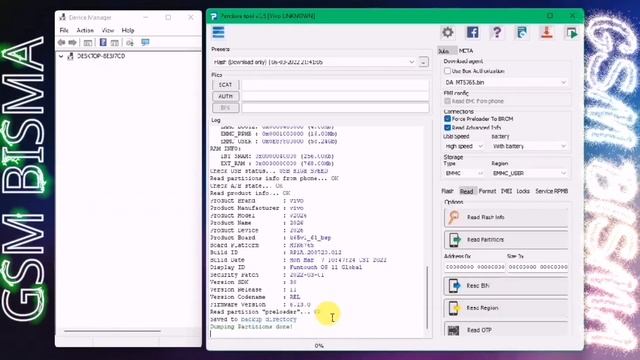Click the Read OTP button

pos(506,330)
